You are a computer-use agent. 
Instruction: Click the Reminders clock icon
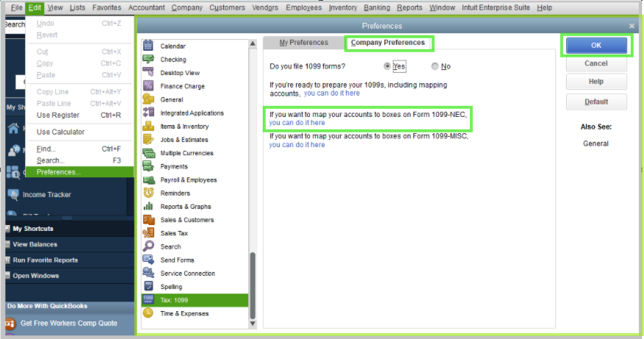coord(148,193)
